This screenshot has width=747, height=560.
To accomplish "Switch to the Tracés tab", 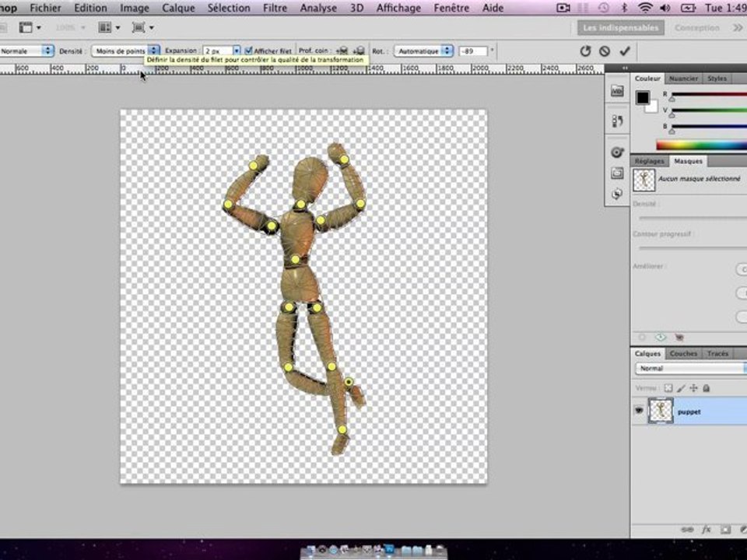I will [x=717, y=353].
